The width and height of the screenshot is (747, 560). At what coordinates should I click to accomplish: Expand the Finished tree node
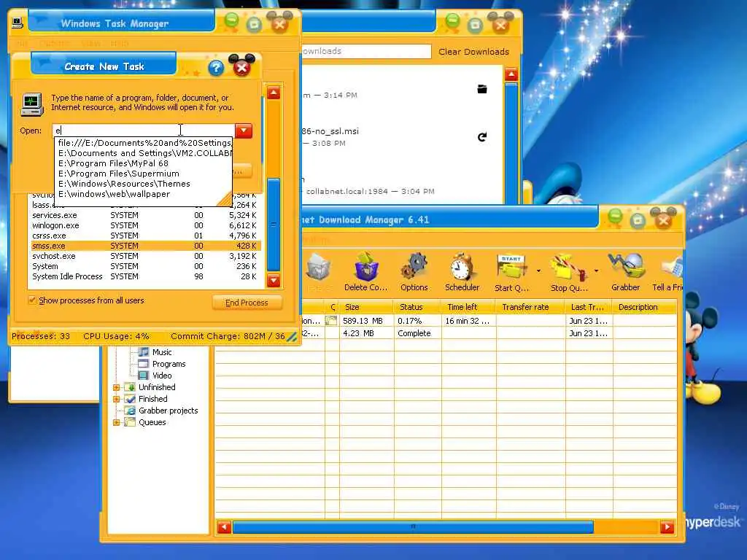pos(116,399)
